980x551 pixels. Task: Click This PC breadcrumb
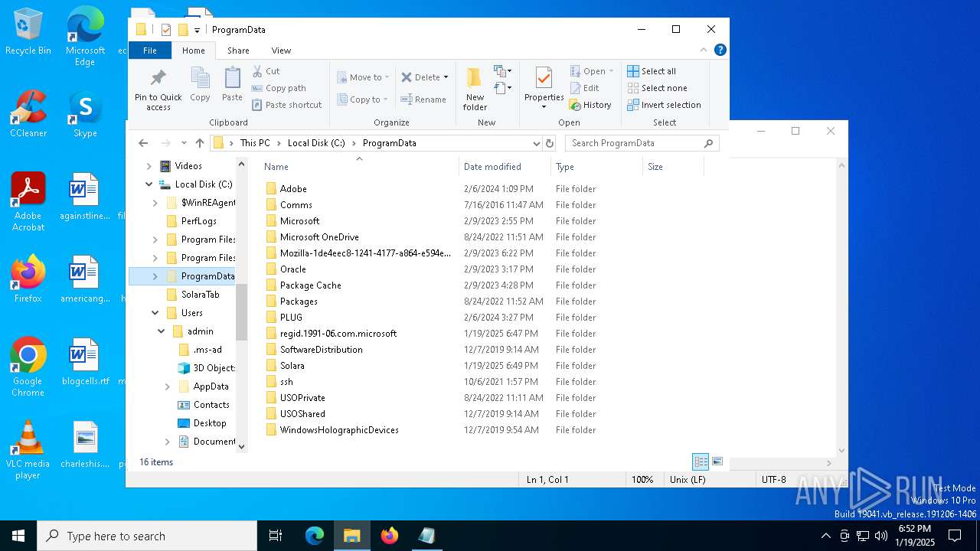coord(255,143)
